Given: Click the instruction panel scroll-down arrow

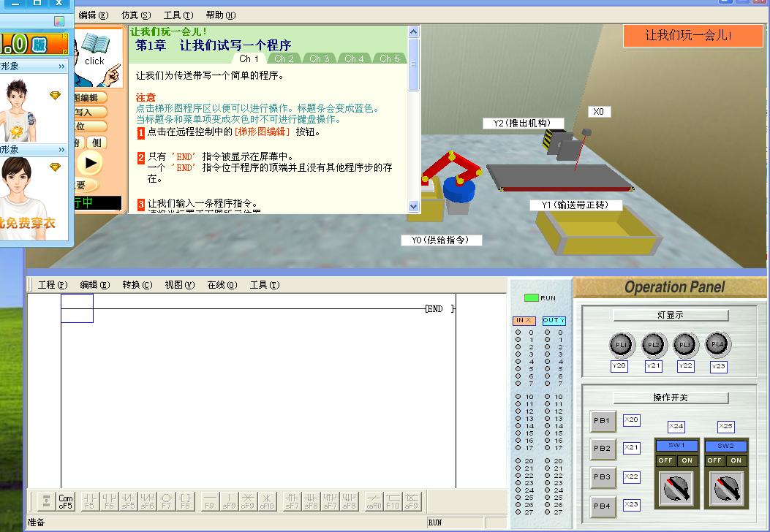Looking at the screenshot, I should point(413,207).
